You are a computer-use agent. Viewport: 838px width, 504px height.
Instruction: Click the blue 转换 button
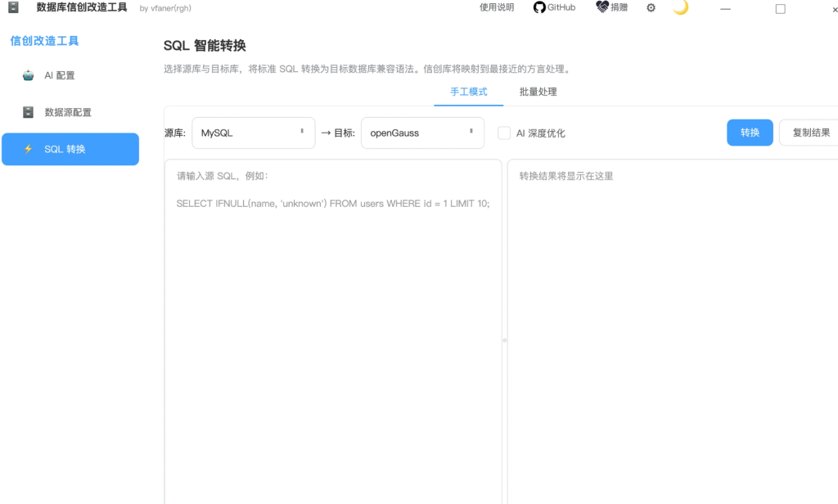click(750, 133)
